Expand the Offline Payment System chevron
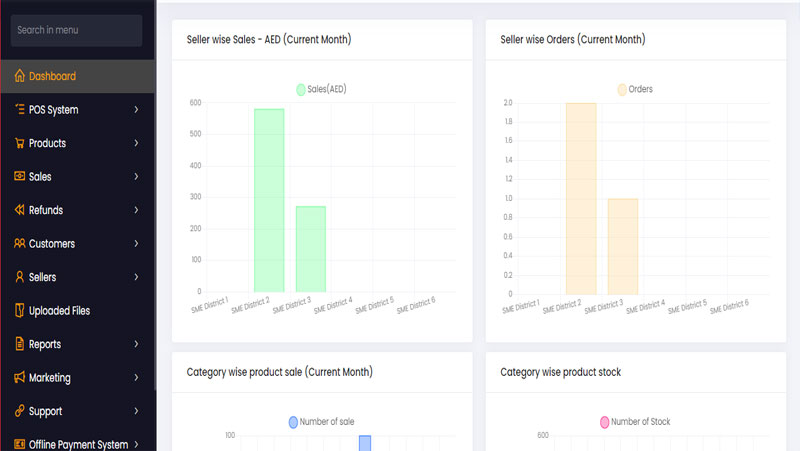The width and height of the screenshot is (800, 451). pos(136,445)
